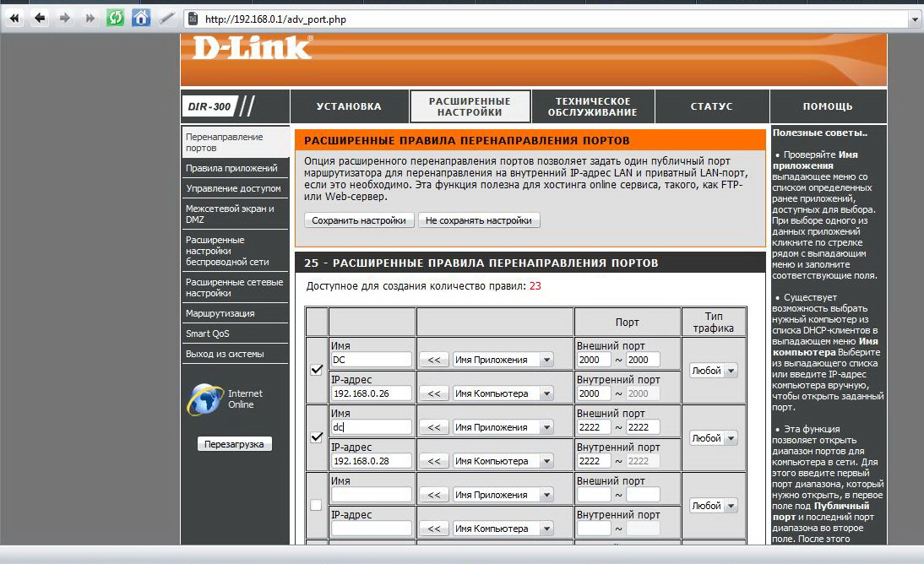Click the Internet Online globe icon

tap(204, 399)
